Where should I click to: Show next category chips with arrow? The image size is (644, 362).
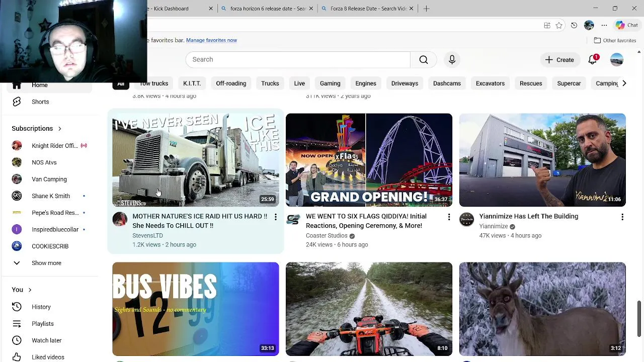tap(624, 83)
